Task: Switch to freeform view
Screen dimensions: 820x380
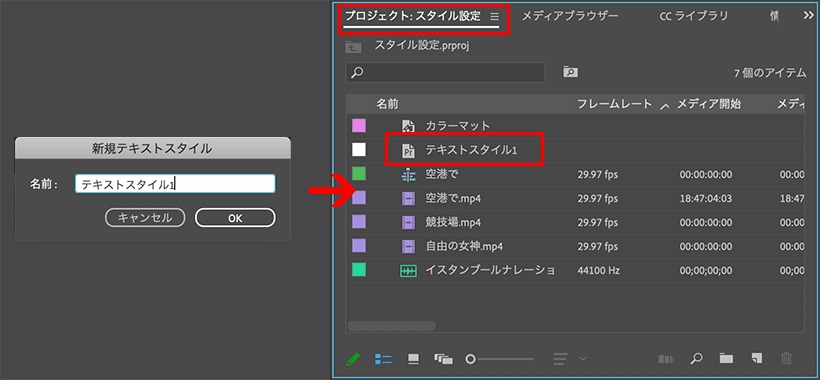Action: pyautogui.click(x=443, y=359)
